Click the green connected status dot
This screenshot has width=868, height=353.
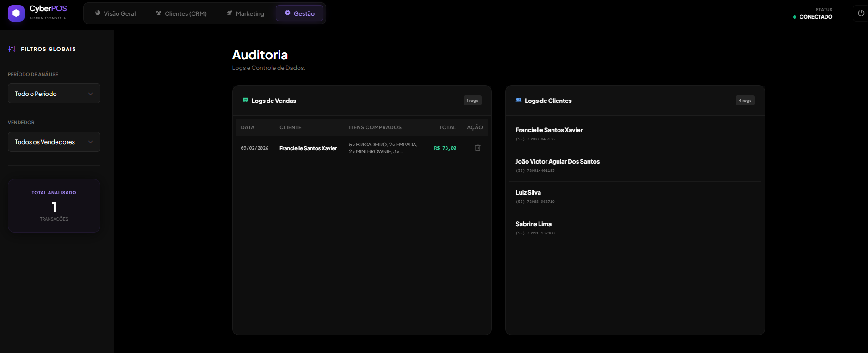[794, 17]
